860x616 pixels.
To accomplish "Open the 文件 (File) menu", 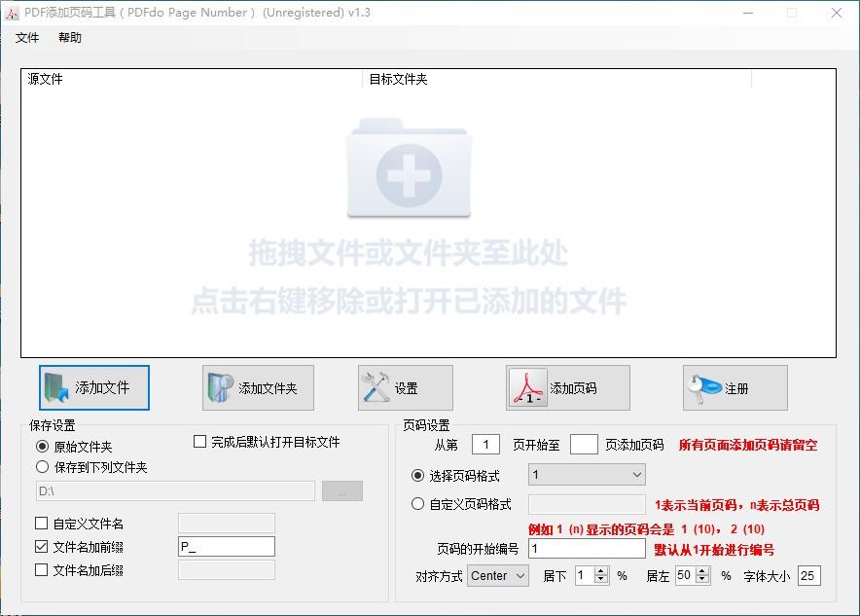I will click(27, 38).
